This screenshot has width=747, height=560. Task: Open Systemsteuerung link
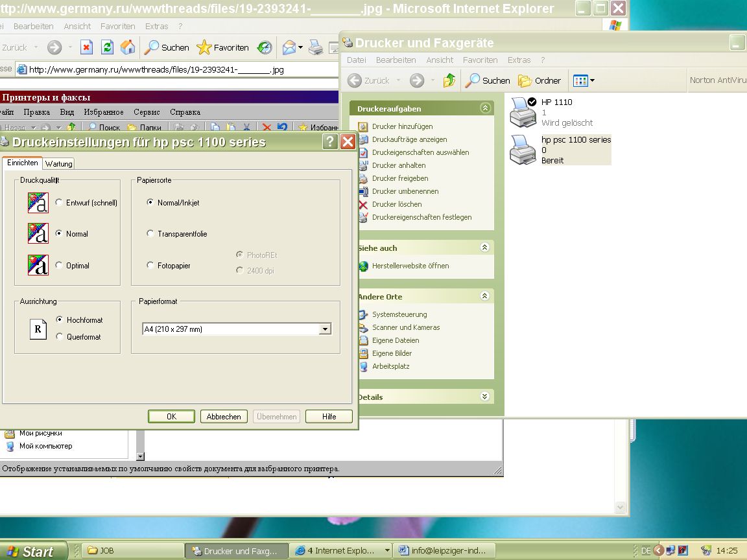[x=399, y=314]
